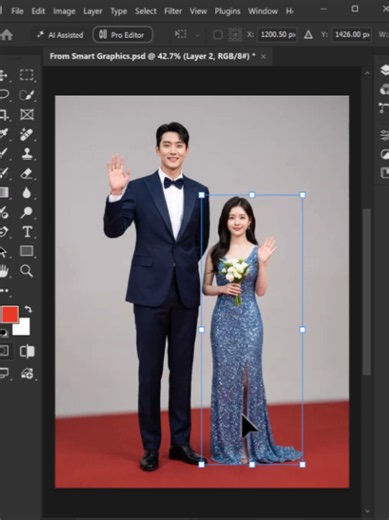Click the top-center transform handle
Viewport: 389px width, 520px height.
click(x=252, y=195)
